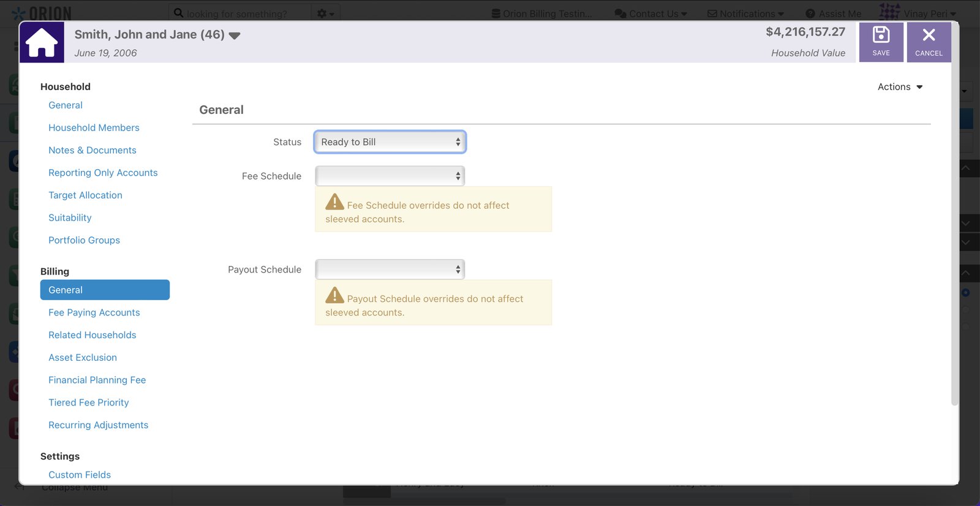Screen dimensions: 980x506
Task: Click the Fee Schedule warning triangle icon
Action: (x=334, y=202)
